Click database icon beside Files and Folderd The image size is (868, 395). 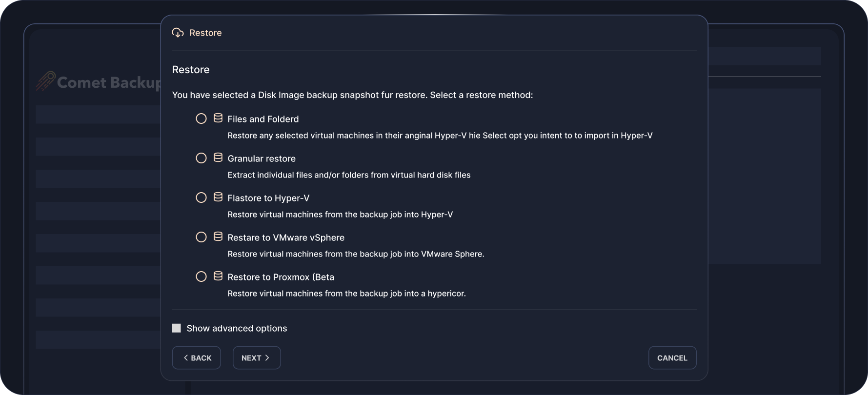[x=218, y=118]
